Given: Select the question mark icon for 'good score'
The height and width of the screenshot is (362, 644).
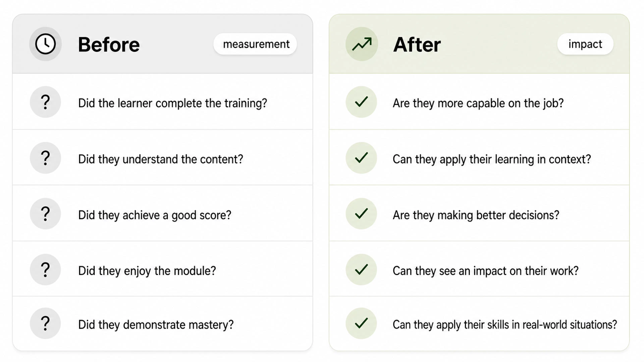Looking at the screenshot, I should (x=45, y=214).
